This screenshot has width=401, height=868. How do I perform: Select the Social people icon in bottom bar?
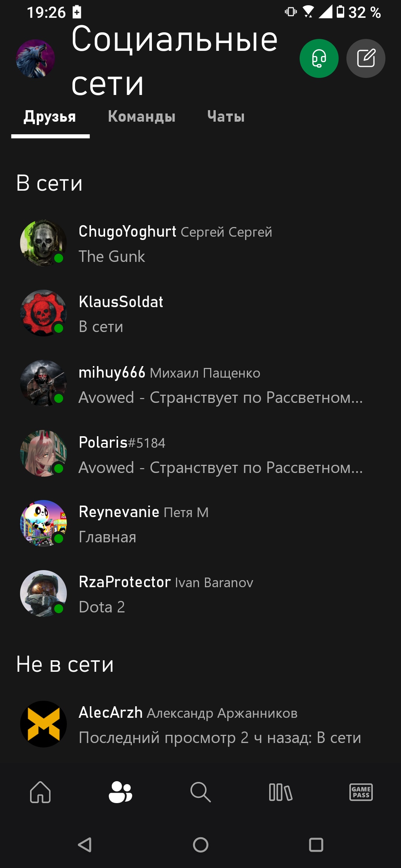tap(120, 792)
